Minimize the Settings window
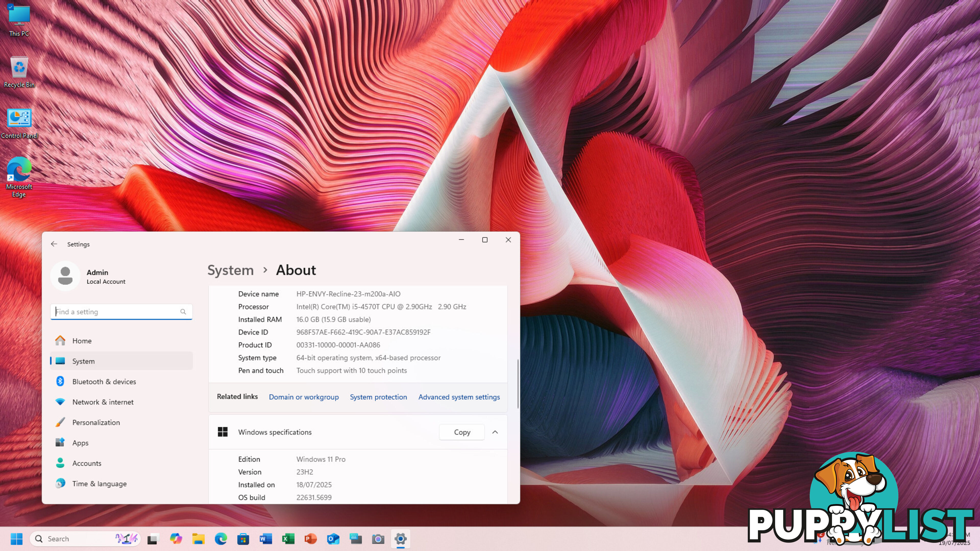The width and height of the screenshot is (980, 551). tap(461, 240)
